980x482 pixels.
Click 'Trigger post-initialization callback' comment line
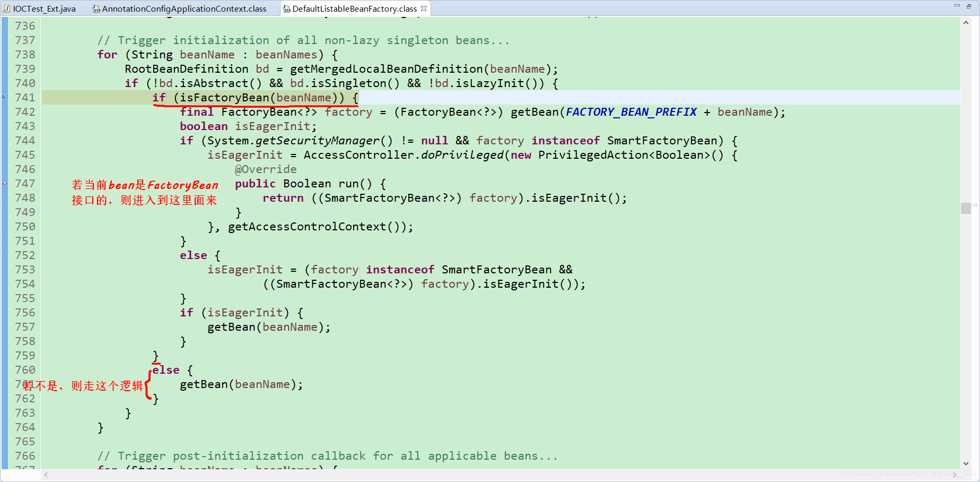pos(328,456)
